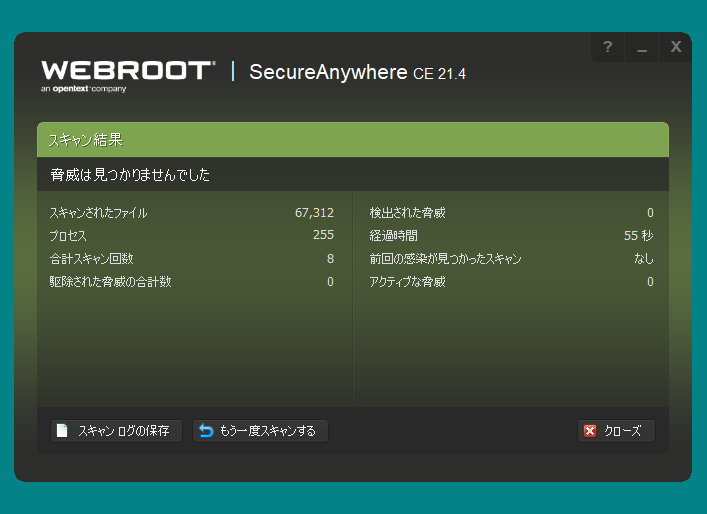Click the SecureAnywhere CE 21.4 title
Image resolution: width=707 pixels, height=514 pixels.
pyautogui.click(x=357, y=72)
